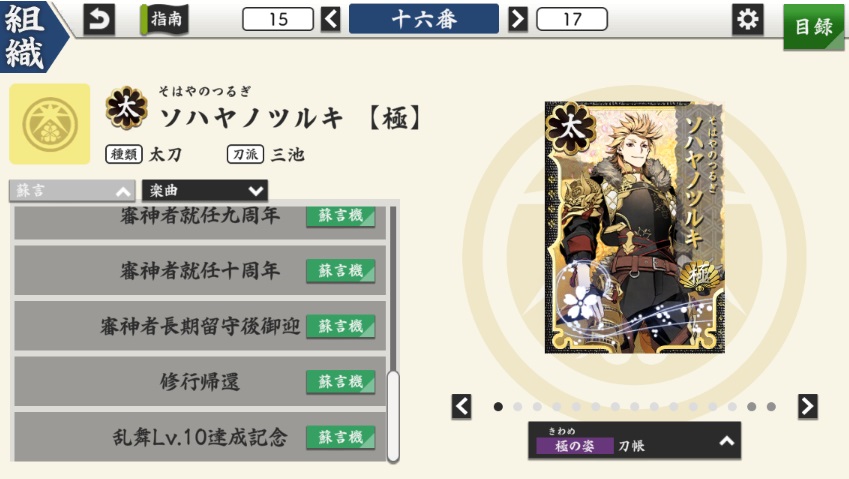
Task: Select the first illustration page dot
Action: pyautogui.click(x=498, y=406)
